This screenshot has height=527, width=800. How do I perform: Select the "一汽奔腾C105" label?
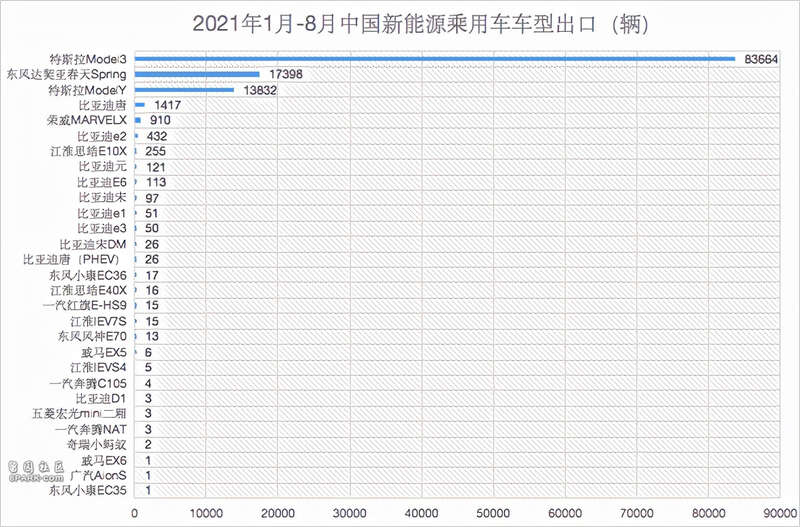pos(88,384)
